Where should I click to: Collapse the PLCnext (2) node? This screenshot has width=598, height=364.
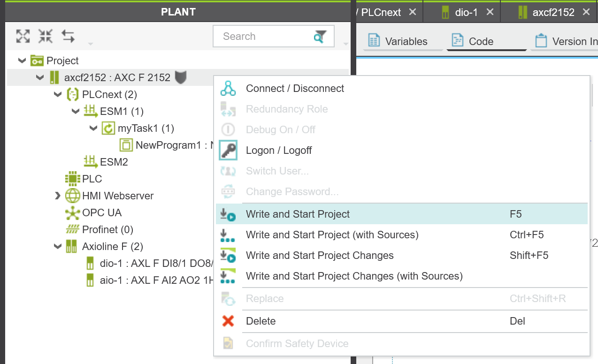point(58,94)
